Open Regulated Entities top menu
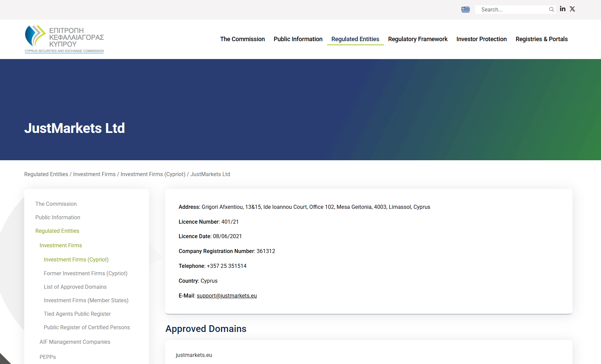This screenshot has width=601, height=364. point(355,39)
